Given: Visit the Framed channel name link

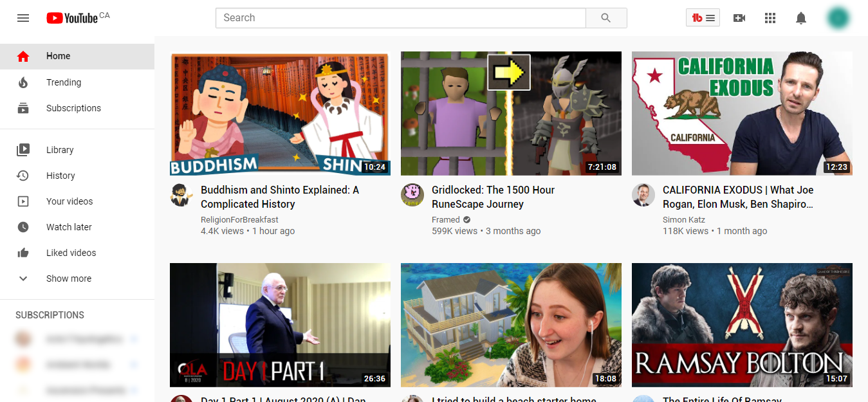Looking at the screenshot, I should pyautogui.click(x=446, y=220).
